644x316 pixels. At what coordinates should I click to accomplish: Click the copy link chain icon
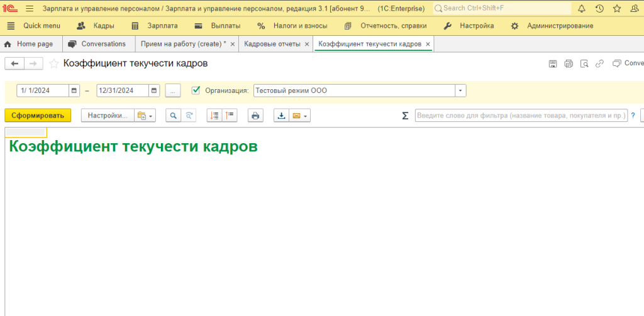600,63
